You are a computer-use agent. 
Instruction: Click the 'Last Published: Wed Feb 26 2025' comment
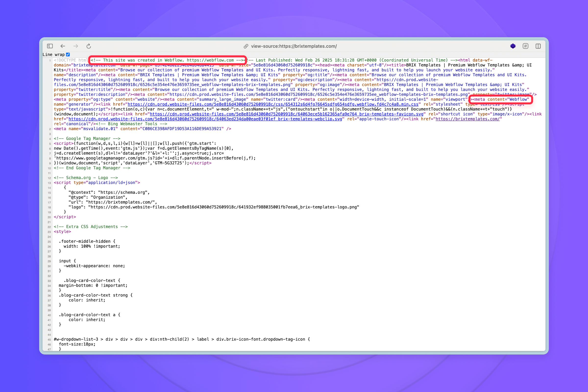tap(352, 60)
